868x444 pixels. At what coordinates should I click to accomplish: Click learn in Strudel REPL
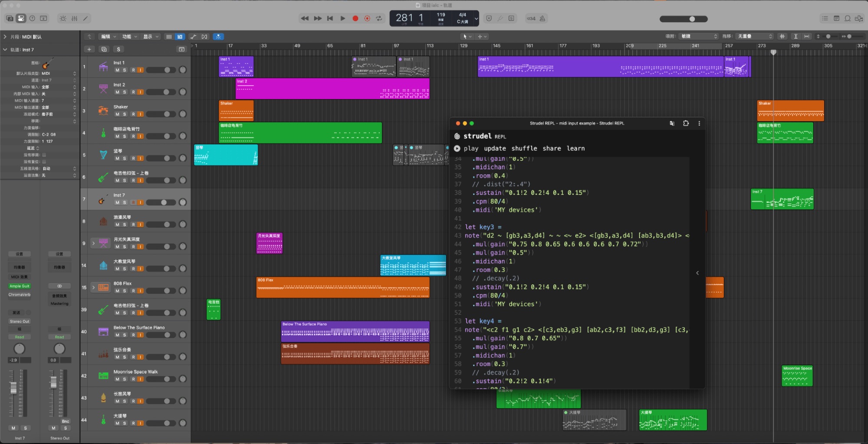click(575, 149)
